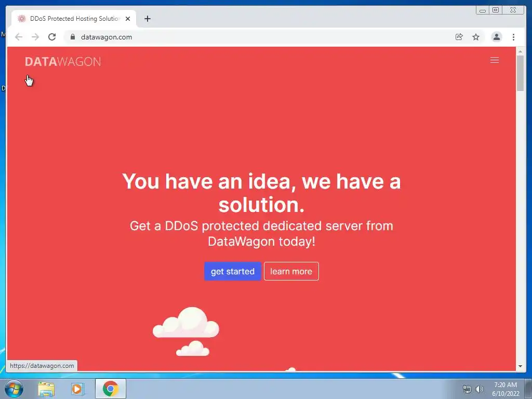View site security lock info
The height and width of the screenshot is (399, 532).
pos(73,37)
